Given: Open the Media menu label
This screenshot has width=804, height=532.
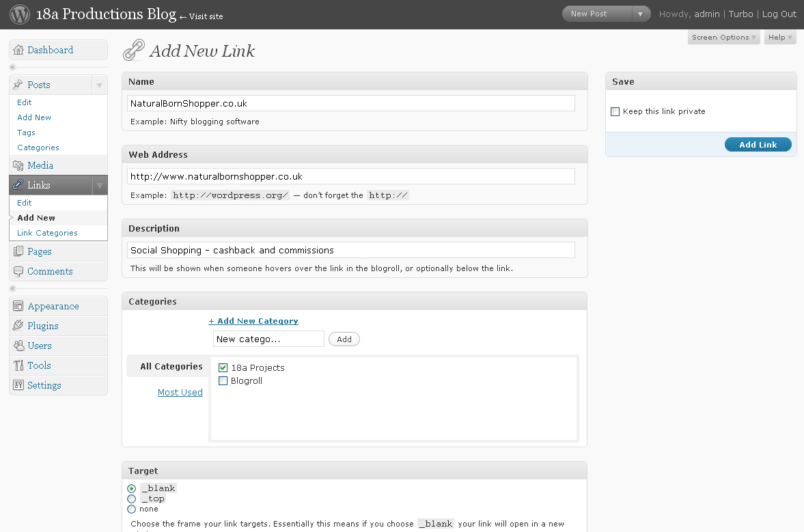Looking at the screenshot, I should click(x=40, y=165).
